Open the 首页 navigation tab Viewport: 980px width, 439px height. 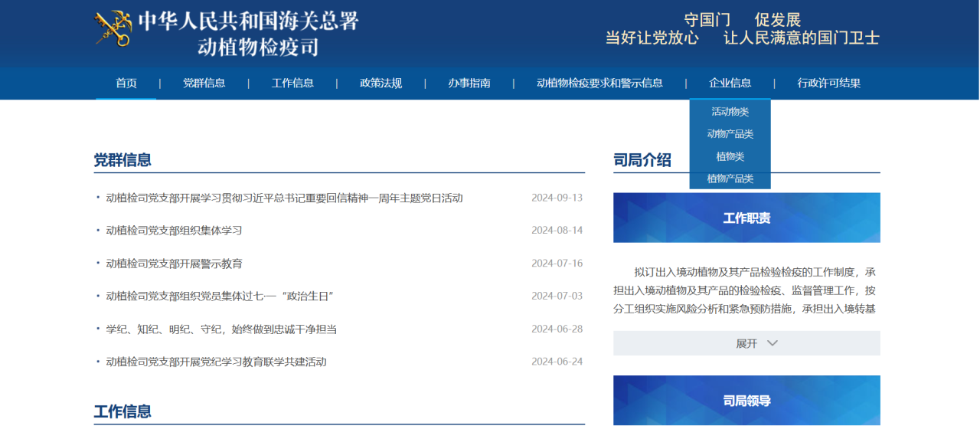126,84
